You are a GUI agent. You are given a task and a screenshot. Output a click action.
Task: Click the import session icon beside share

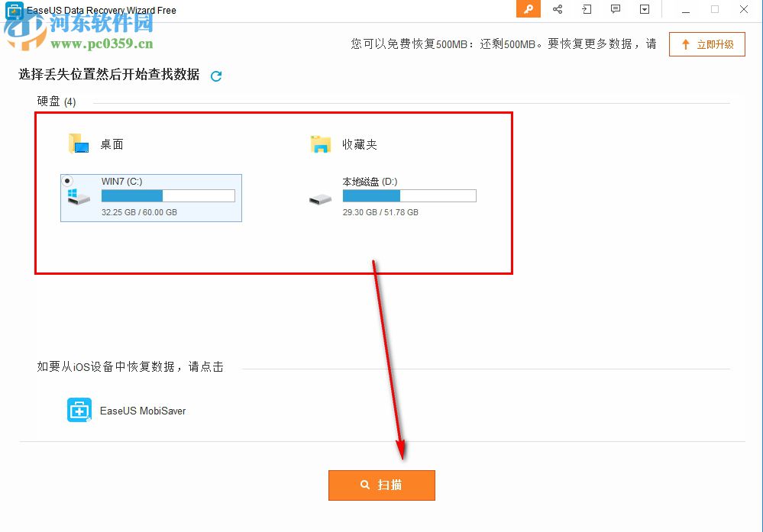[587, 9]
